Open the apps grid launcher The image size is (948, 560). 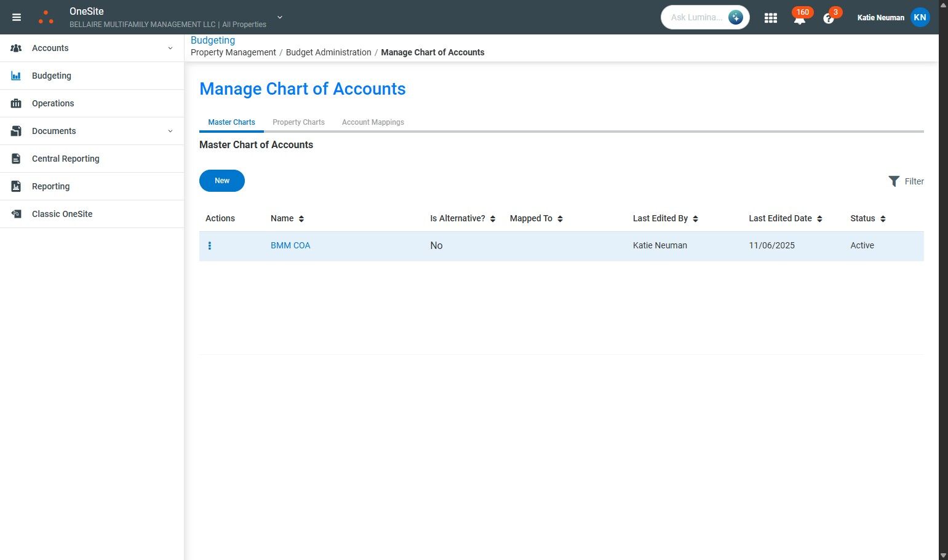(771, 18)
